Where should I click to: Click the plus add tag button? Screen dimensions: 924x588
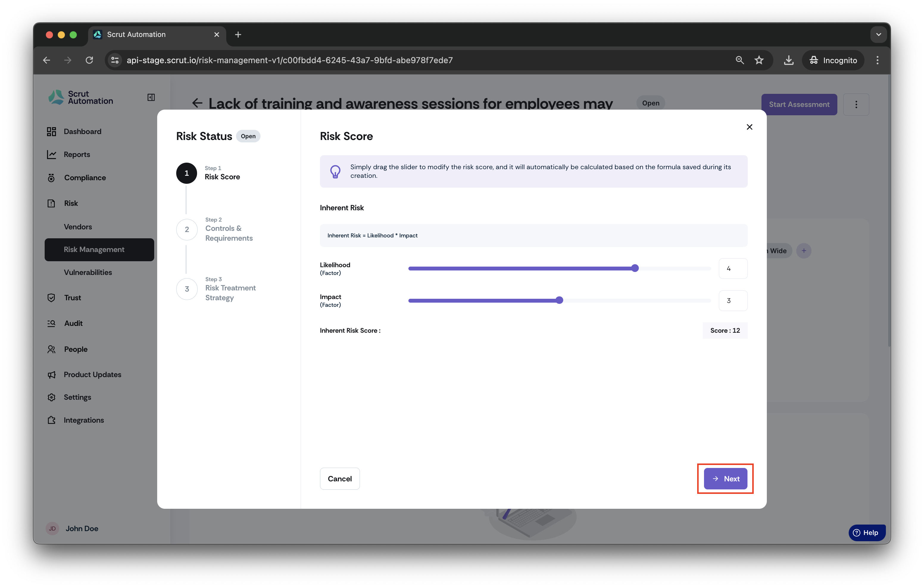803,251
